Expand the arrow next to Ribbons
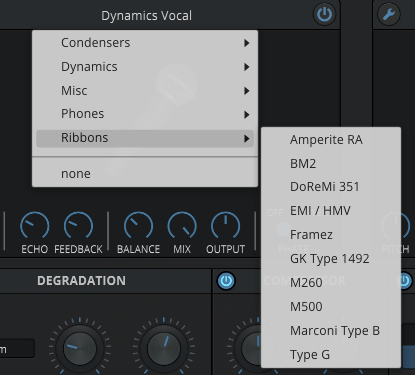 pos(246,138)
